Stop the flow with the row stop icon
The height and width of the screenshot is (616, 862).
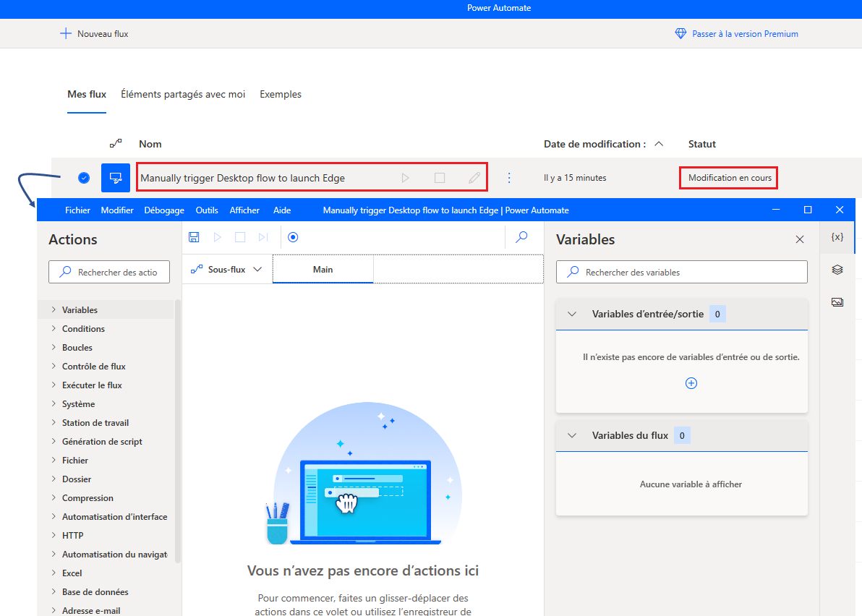[x=440, y=178]
